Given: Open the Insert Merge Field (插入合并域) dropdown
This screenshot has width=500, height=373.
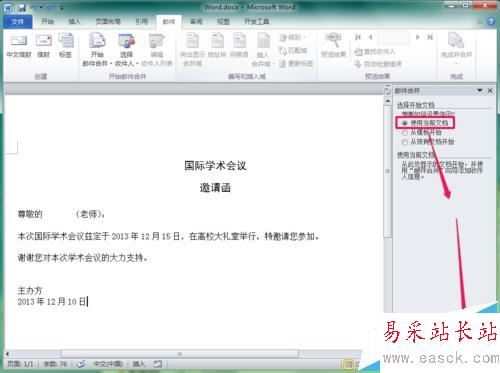Looking at the screenshot, I should [x=263, y=49].
